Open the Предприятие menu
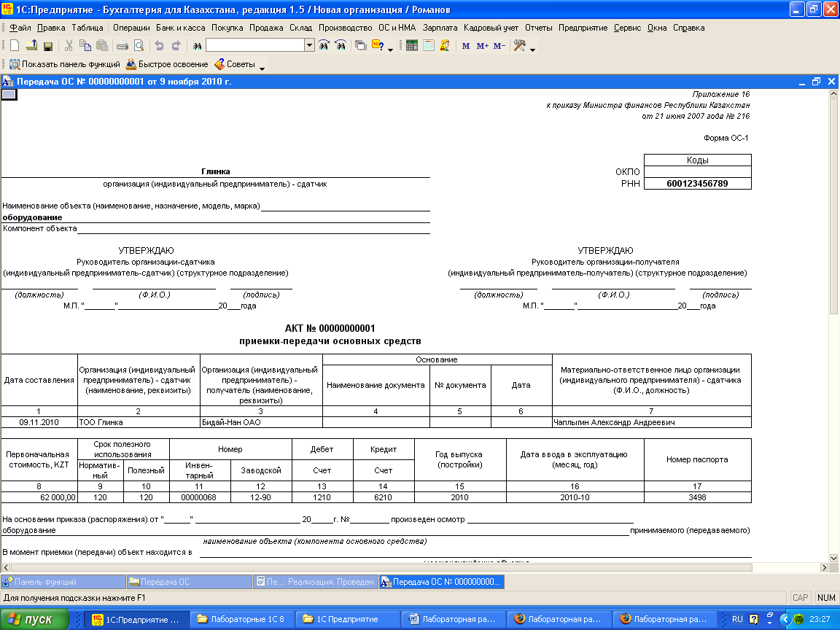The width and height of the screenshot is (840, 630). (583, 28)
